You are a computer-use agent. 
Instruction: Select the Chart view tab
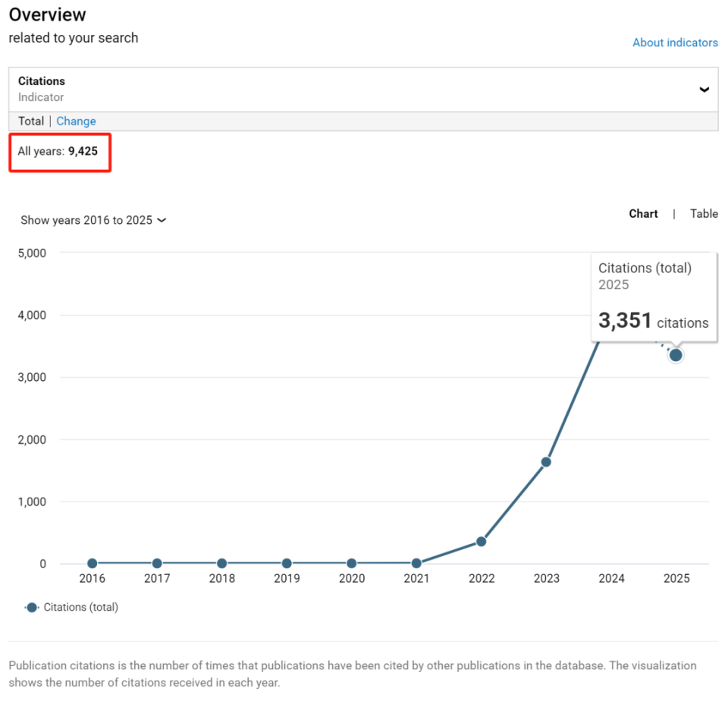pos(643,214)
